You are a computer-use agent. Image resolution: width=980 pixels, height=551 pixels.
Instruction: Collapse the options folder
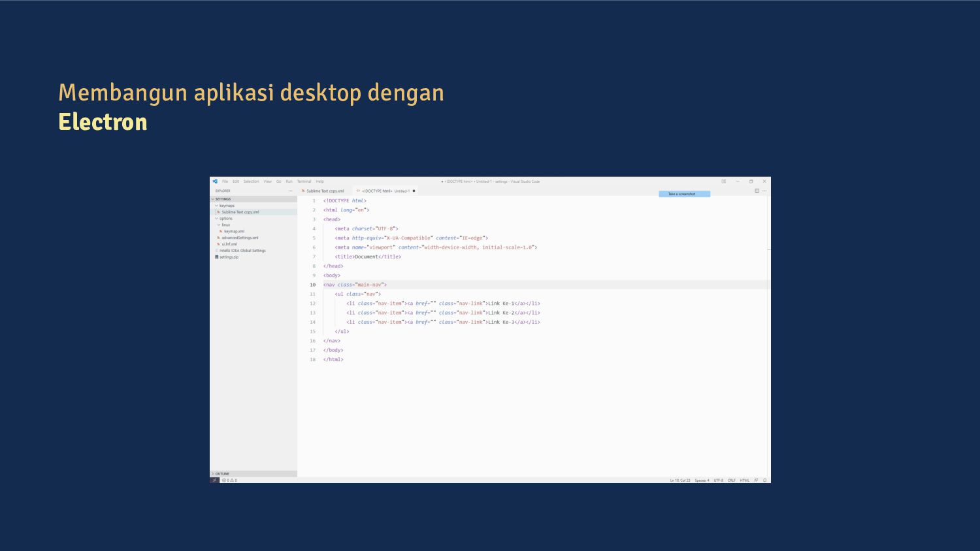[x=253, y=219]
